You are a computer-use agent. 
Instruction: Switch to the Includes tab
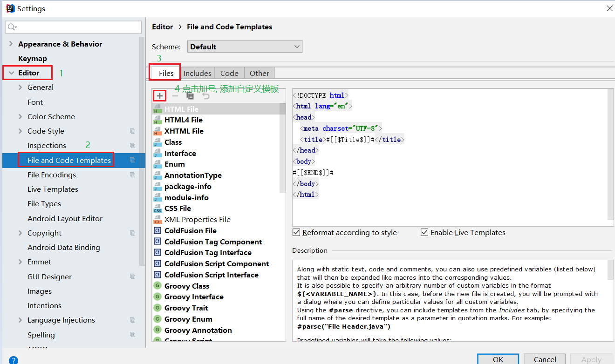pyautogui.click(x=197, y=73)
